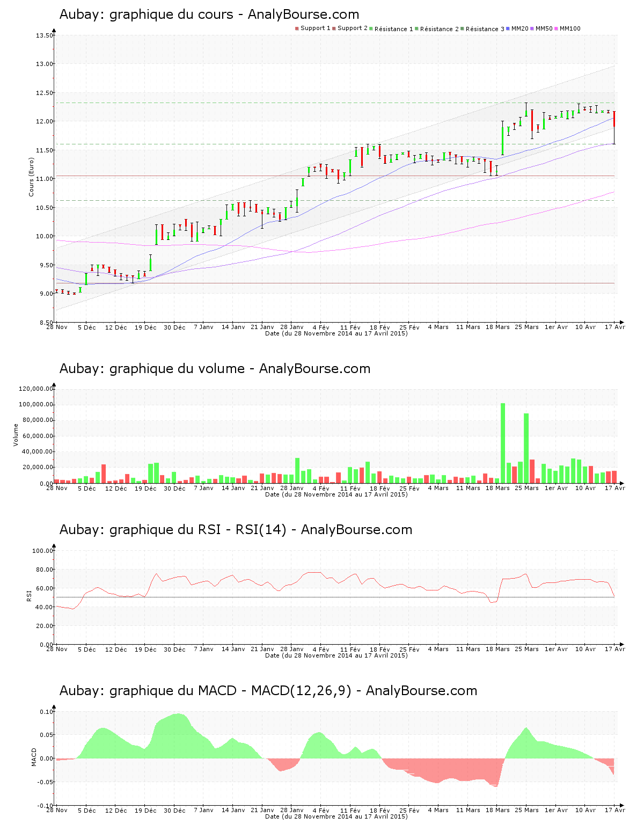This screenshot has width=644, height=832.
Task: Click the MACD(12,26,9) chart title
Action: tap(268, 691)
